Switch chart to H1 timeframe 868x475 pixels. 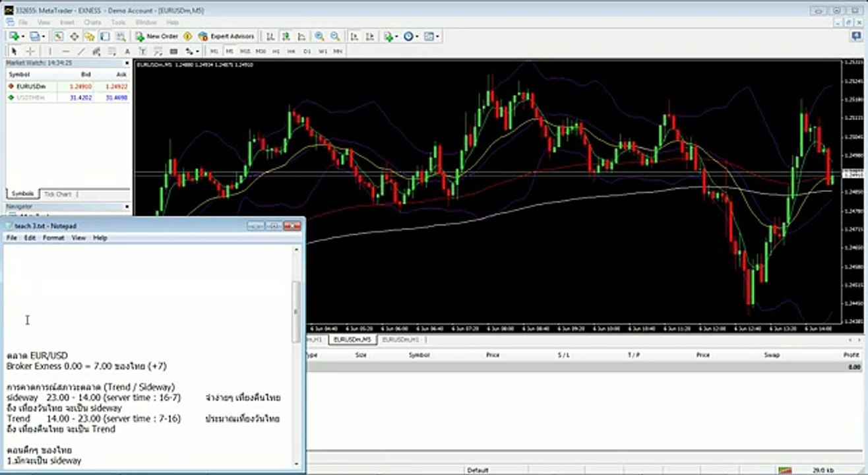[276, 51]
